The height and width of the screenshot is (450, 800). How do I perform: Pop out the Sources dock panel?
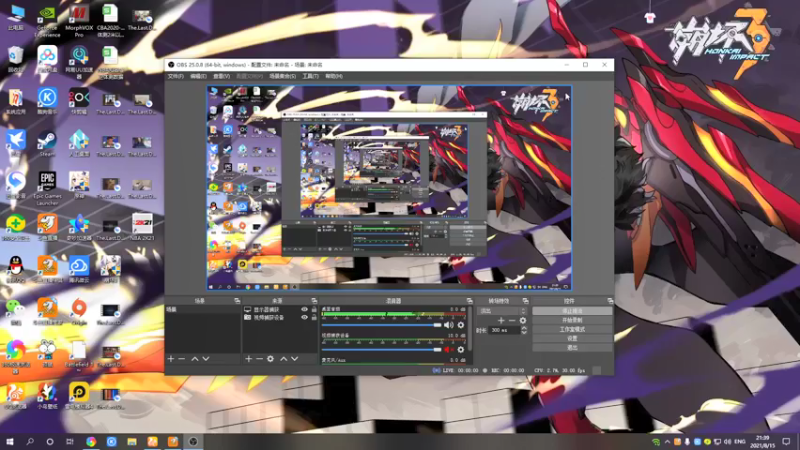pos(314,301)
